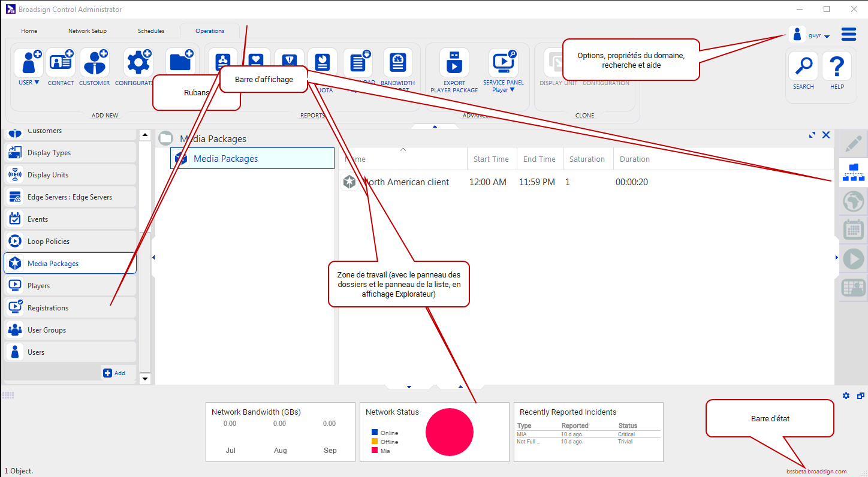Open the Schedules tab
Image resolution: width=868 pixels, height=477 pixels.
point(151,31)
